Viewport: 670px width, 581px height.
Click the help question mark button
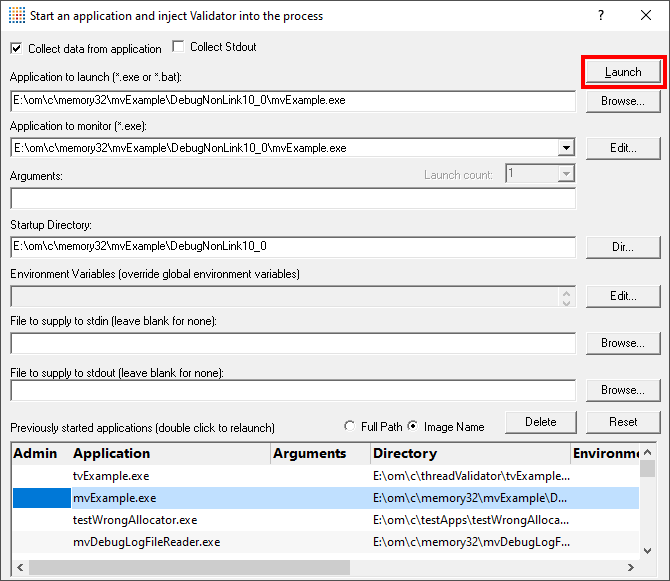601,15
